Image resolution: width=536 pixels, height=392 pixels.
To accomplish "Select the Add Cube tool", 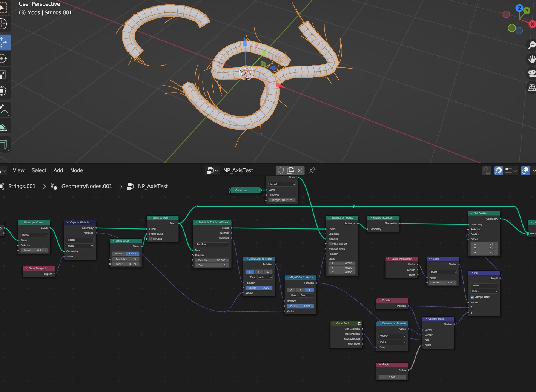I will pyautogui.click(x=3, y=145).
